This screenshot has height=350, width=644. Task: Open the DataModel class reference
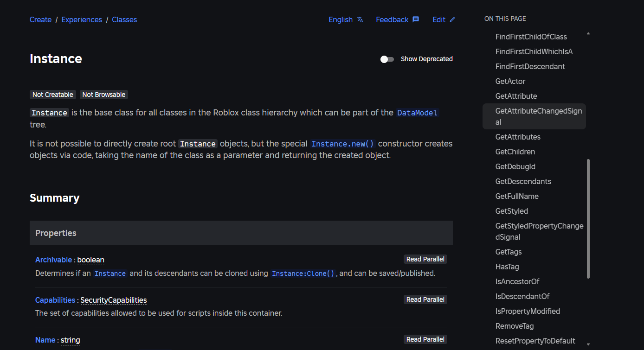[x=417, y=113]
